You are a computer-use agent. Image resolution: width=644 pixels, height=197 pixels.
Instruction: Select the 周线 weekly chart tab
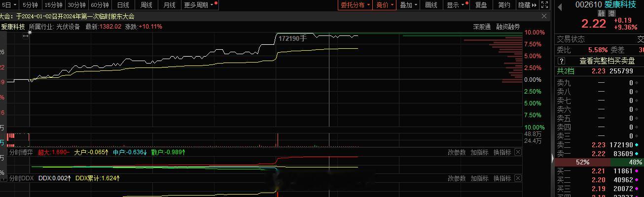coord(146,5)
